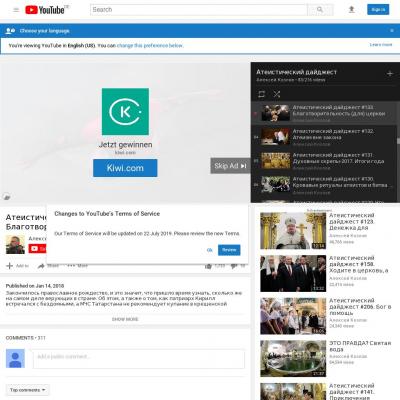This screenshot has height=400, width=400.
Task: Open the Top comments dropdown
Action: point(27,390)
